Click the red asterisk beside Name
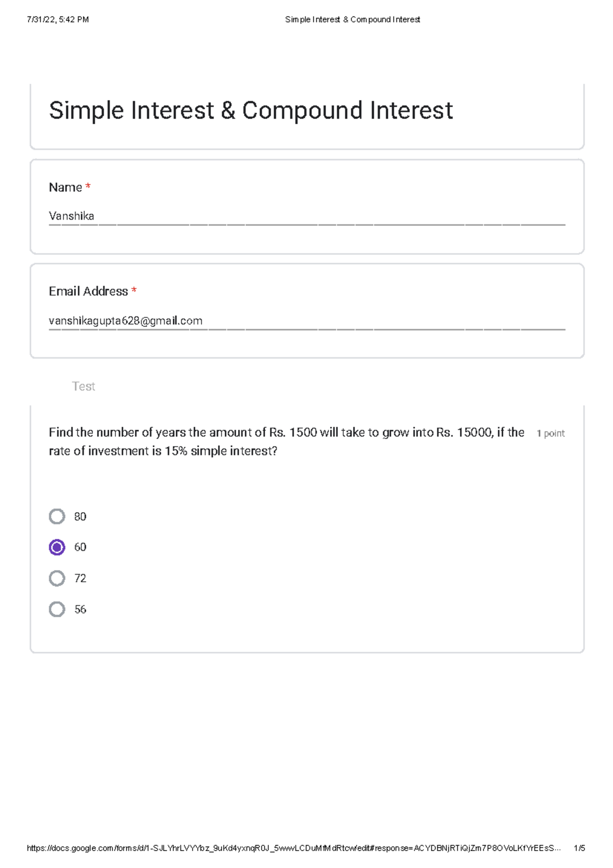 (88, 187)
